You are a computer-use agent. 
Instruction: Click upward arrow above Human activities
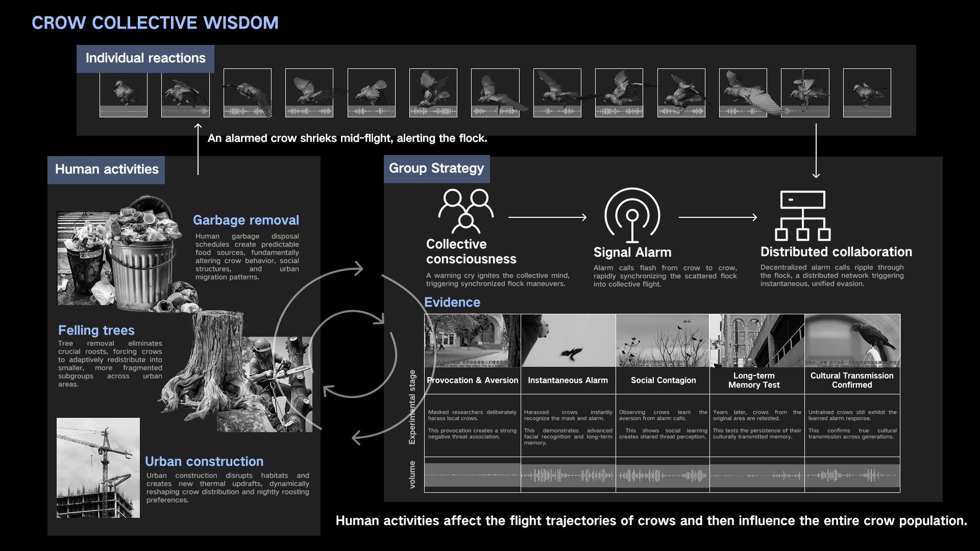click(x=198, y=149)
